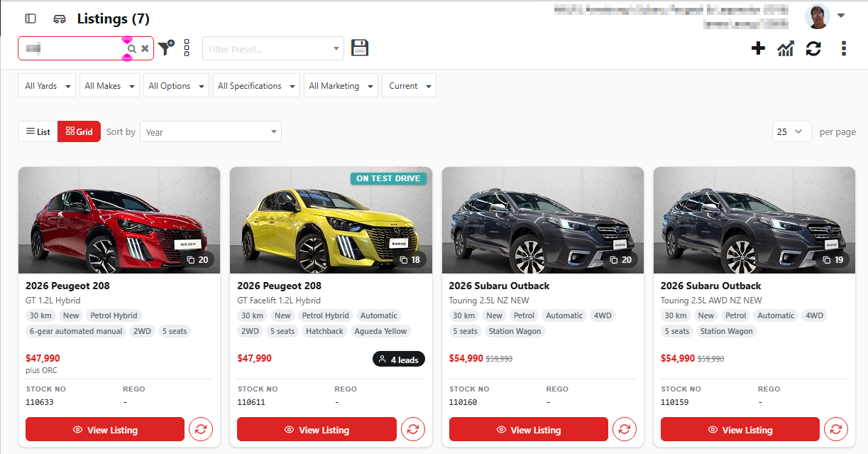
Task: Click sync icon on stock 110611 card
Action: pos(413,429)
